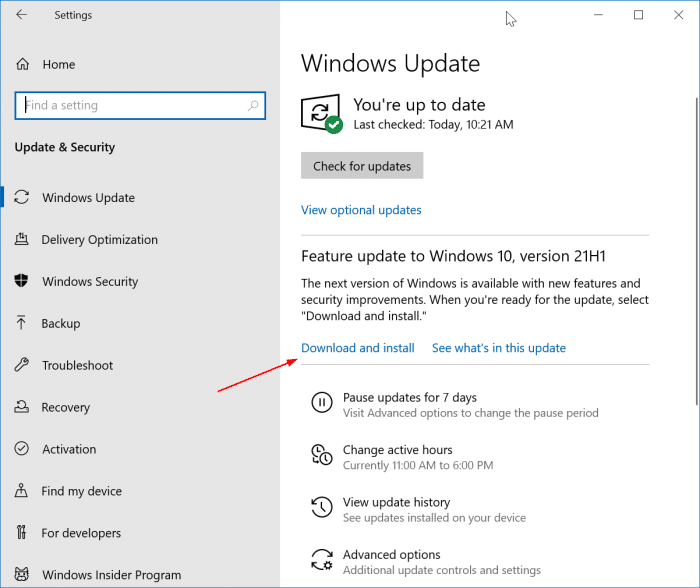Click the Update & Security heading
Viewport: 700px width, 588px height.
pos(65,147)
